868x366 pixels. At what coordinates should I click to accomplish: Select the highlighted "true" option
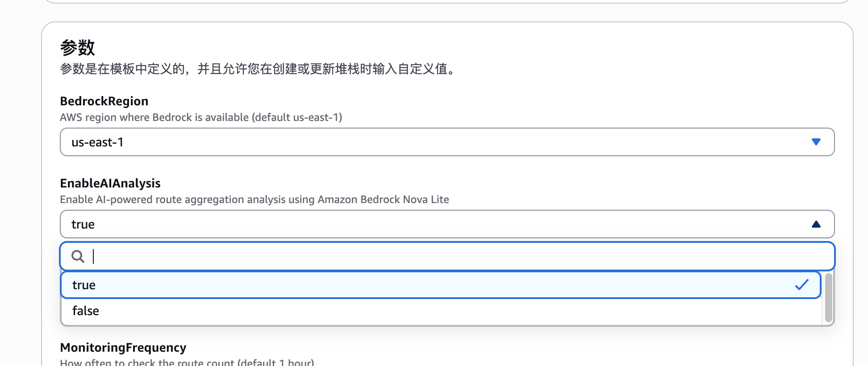point(84,285)
